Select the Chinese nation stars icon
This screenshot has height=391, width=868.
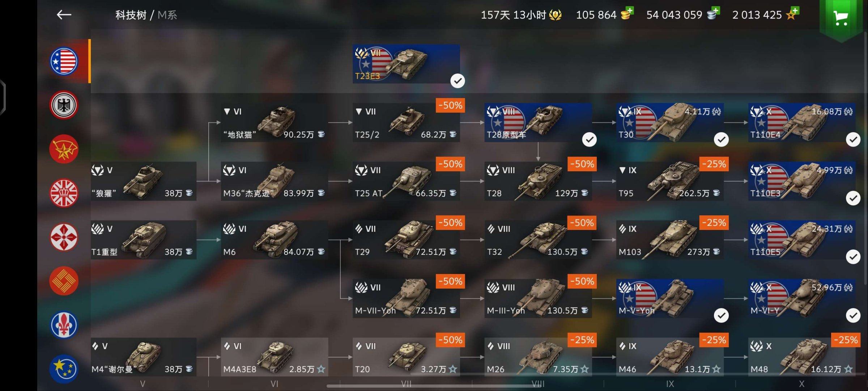click(64, 369)
